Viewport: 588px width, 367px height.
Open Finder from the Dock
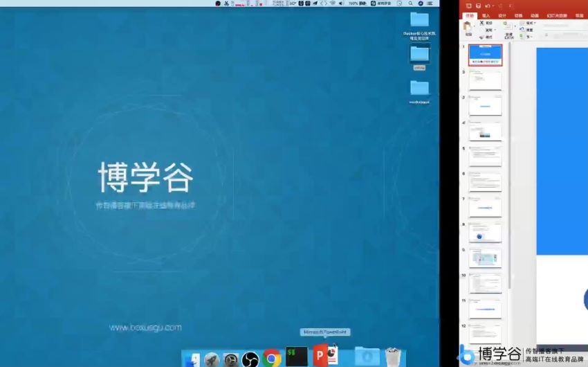click(x=192, y=359)
